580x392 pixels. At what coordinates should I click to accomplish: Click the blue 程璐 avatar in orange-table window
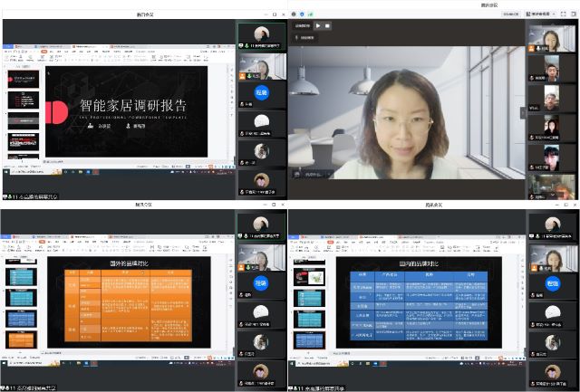point(261,283)
